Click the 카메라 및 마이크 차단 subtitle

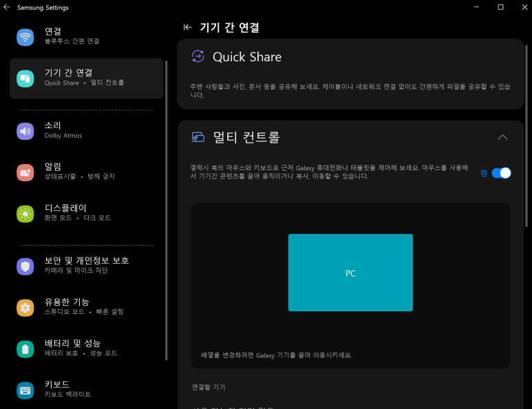coord(76,270)
